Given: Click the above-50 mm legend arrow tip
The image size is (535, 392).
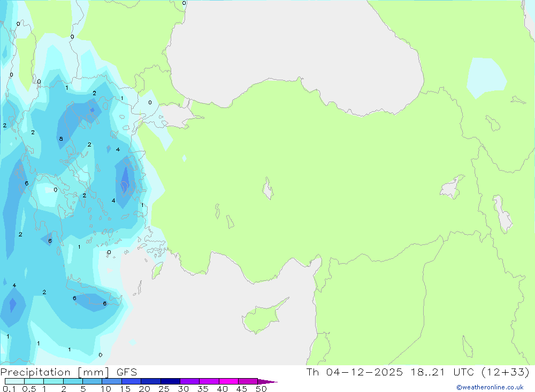Looking at the screenshot, I should coord(267,382).
